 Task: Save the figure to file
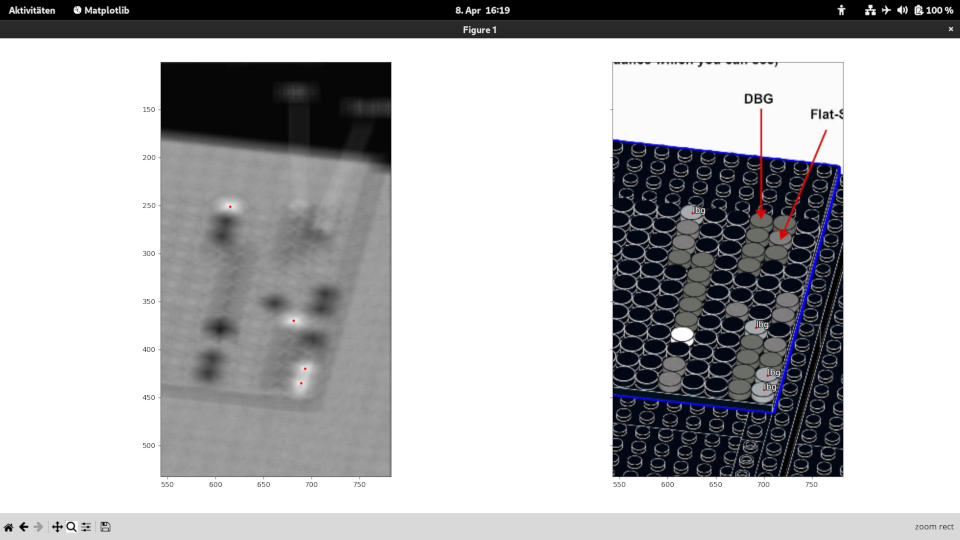pyautogui.click(x=105, y=527)
